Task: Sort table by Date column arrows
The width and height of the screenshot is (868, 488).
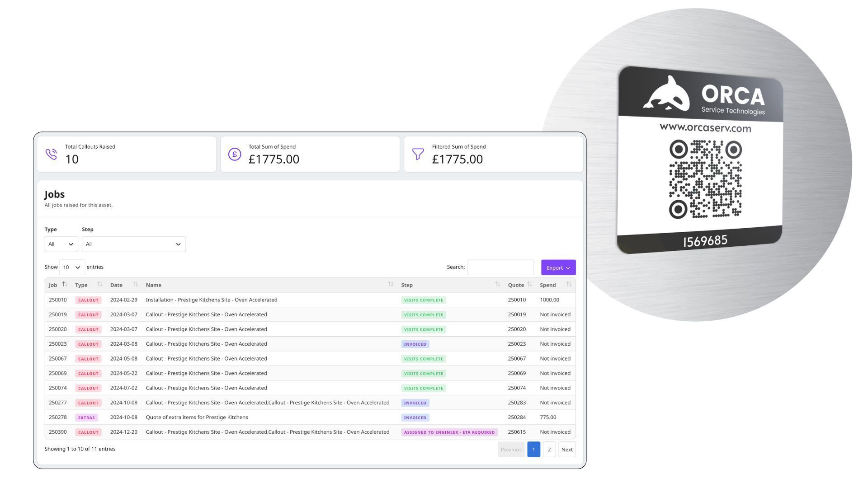Action: click(x=135, y=284)
